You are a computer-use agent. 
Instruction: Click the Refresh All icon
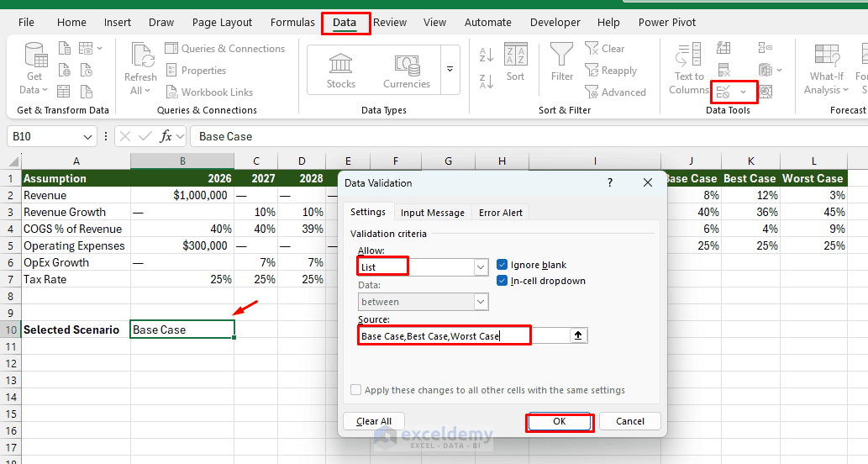142,55
